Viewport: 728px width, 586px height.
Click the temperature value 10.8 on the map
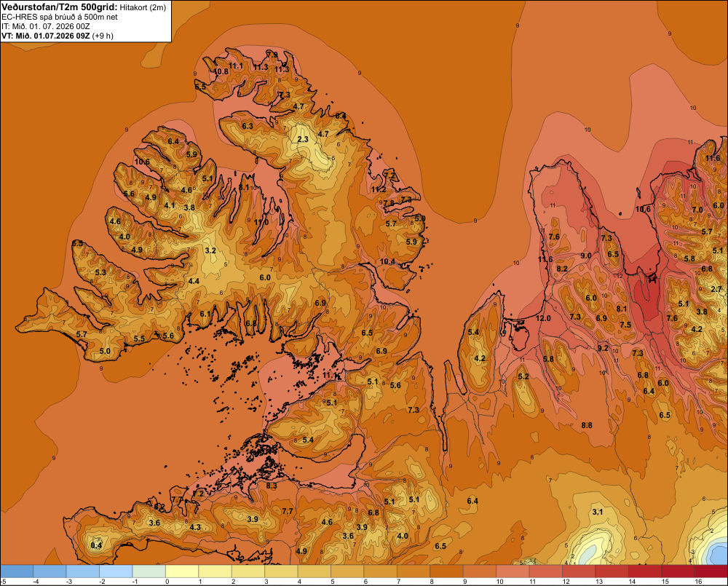pyautogui.click(x=221, y=71)
